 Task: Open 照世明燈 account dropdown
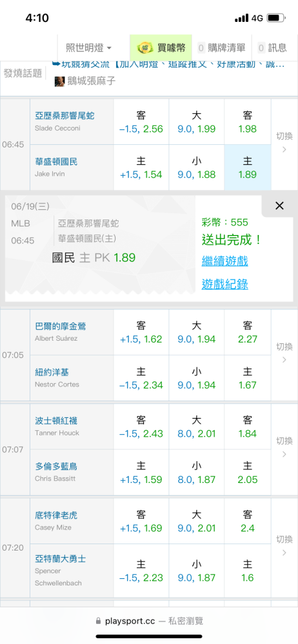(x=89, y=48)
